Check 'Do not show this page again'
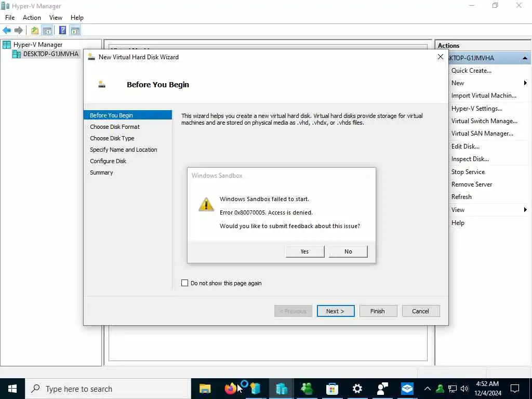The height and width of the screenshot is (399, 532). (184, 283)
